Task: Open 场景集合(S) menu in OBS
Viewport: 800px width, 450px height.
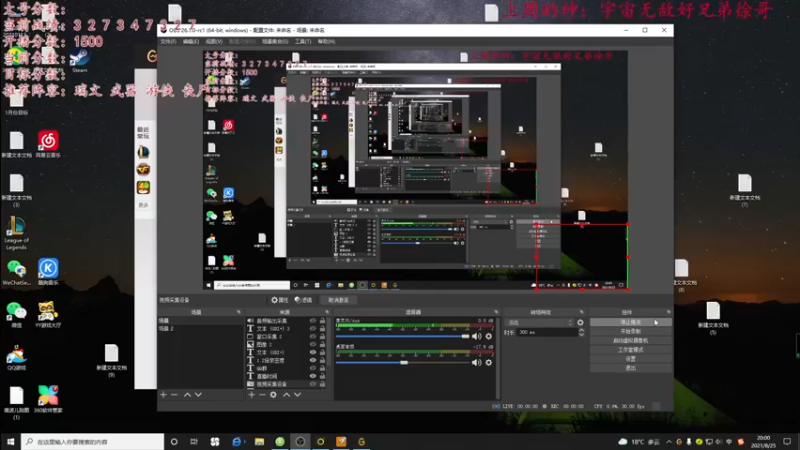Action: point(274,41)
